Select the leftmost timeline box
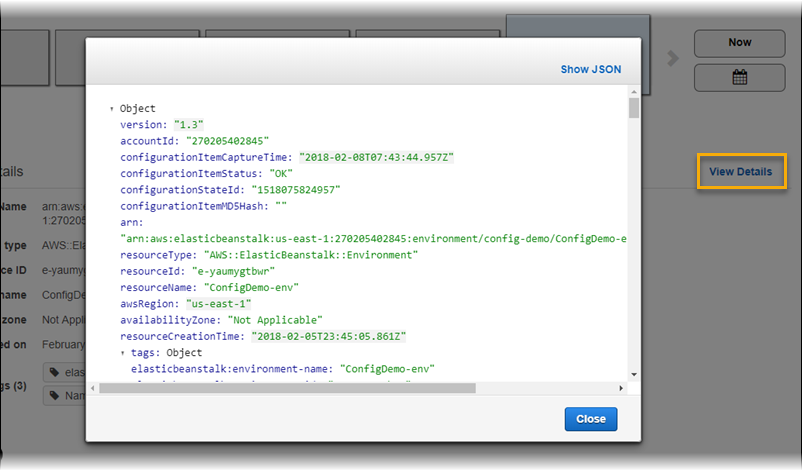 point(22,57)
